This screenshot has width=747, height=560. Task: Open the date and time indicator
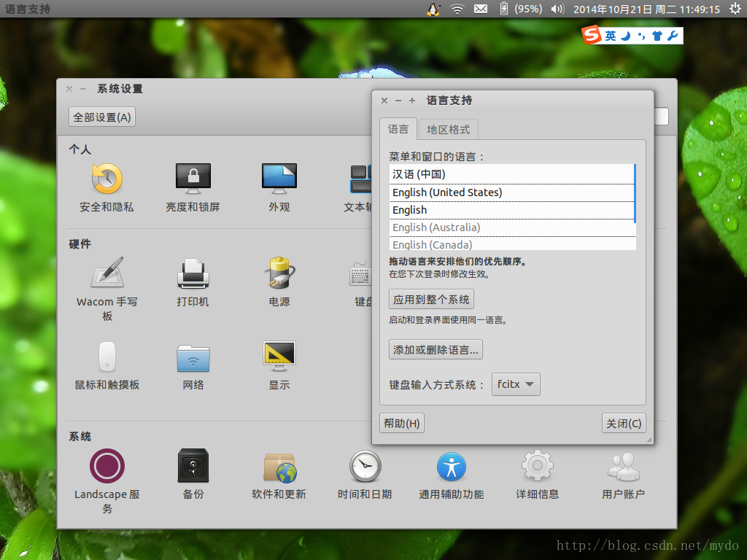(x=646, y=9)
